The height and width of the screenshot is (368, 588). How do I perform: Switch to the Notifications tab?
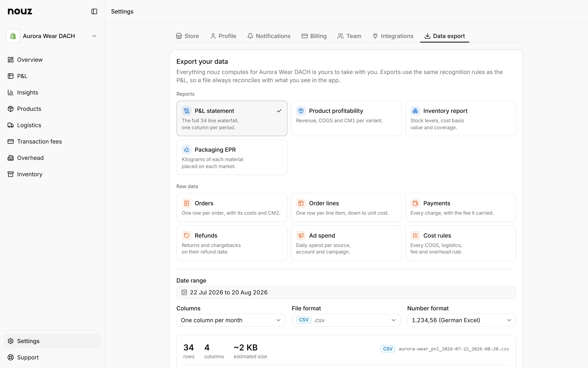point(269,36)
